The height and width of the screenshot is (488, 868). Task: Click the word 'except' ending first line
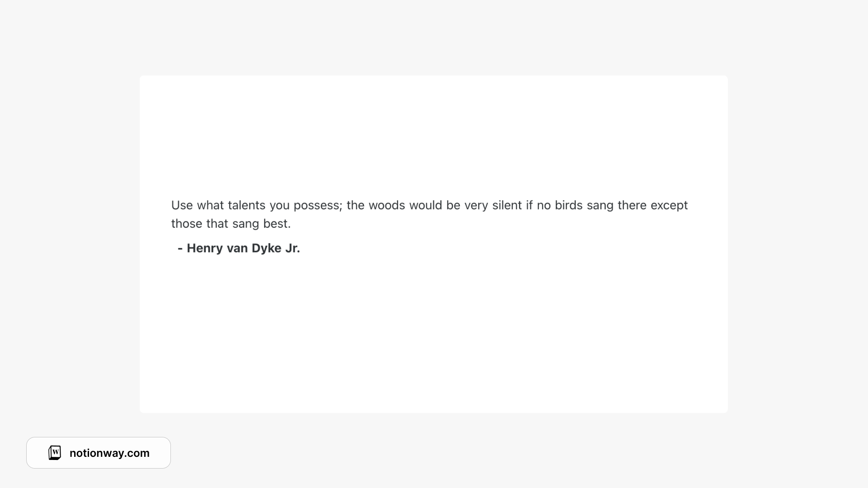pyautogui.click(x=669, y=205)
